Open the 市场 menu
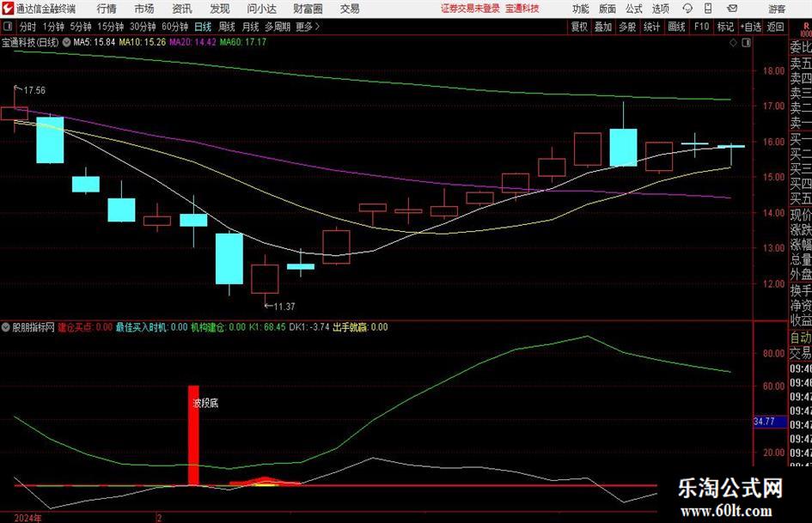 [144, 9]
